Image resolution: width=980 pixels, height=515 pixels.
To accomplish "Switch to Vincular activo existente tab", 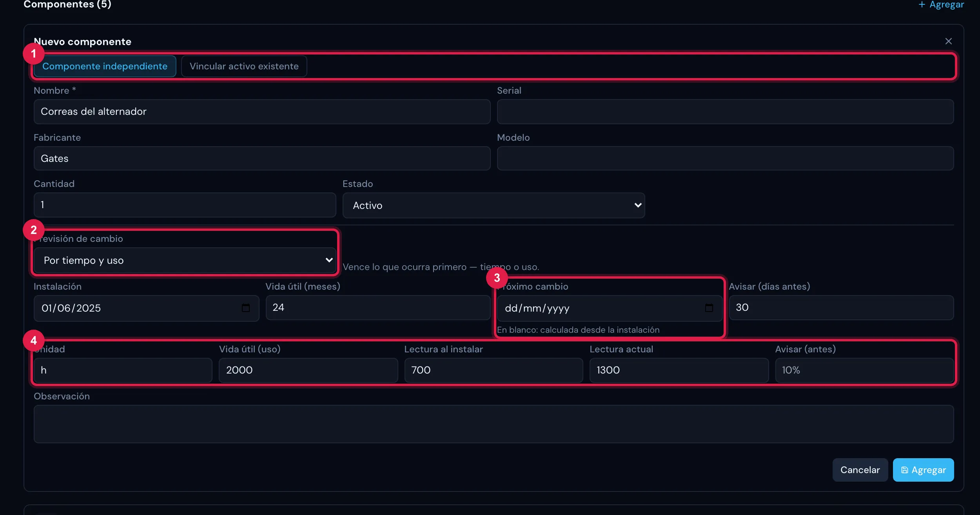I will pos(244,66).
